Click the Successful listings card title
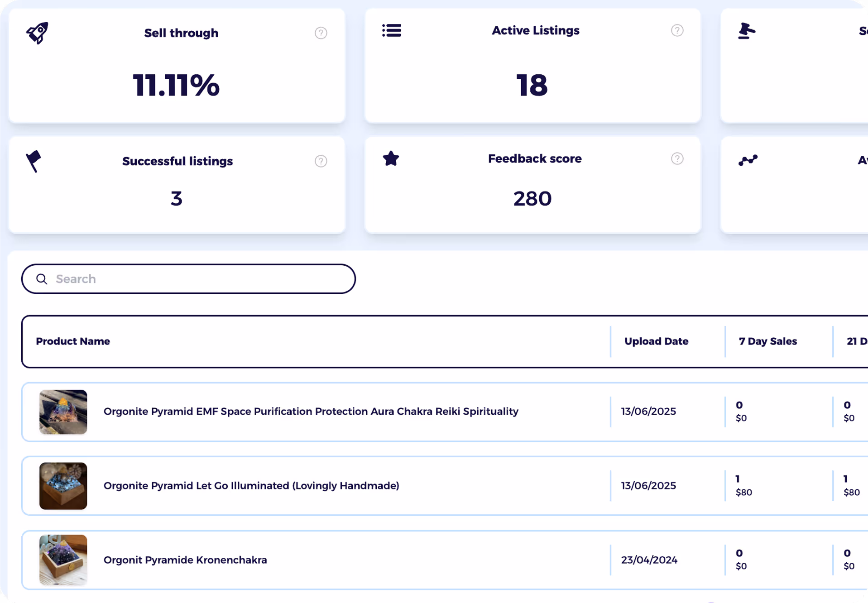 177,161
